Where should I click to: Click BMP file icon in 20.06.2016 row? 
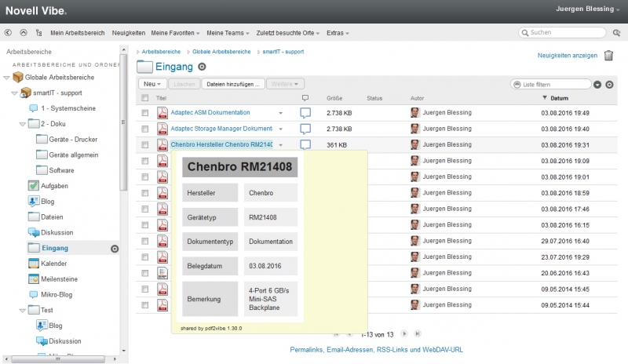point(162,273)
